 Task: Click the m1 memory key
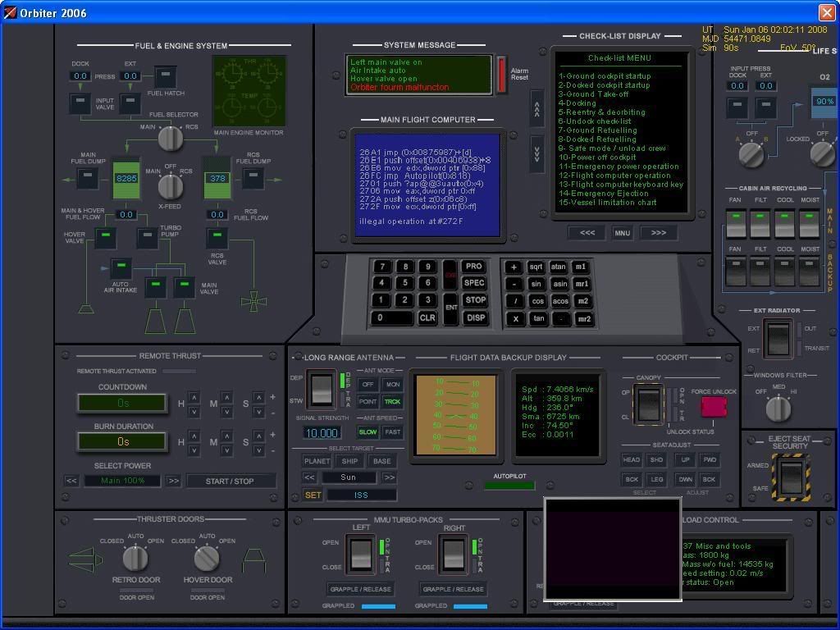[x=581, y=267]
